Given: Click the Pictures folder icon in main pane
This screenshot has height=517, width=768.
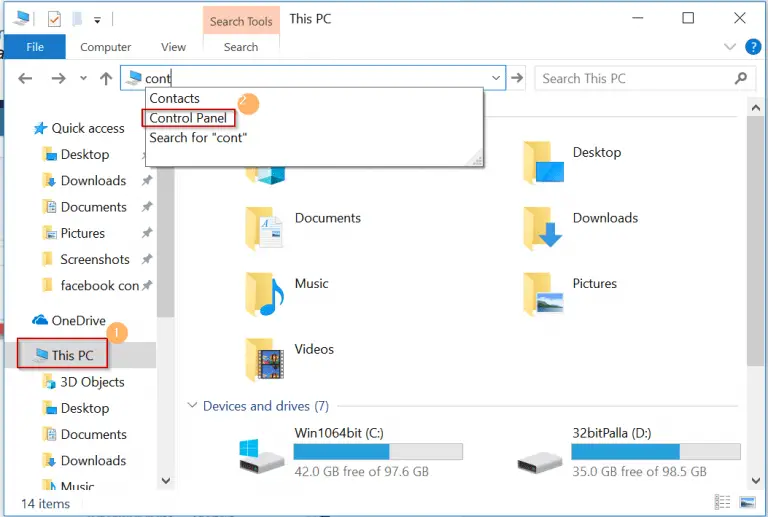Looking at the screenshot, I should 543,294.
